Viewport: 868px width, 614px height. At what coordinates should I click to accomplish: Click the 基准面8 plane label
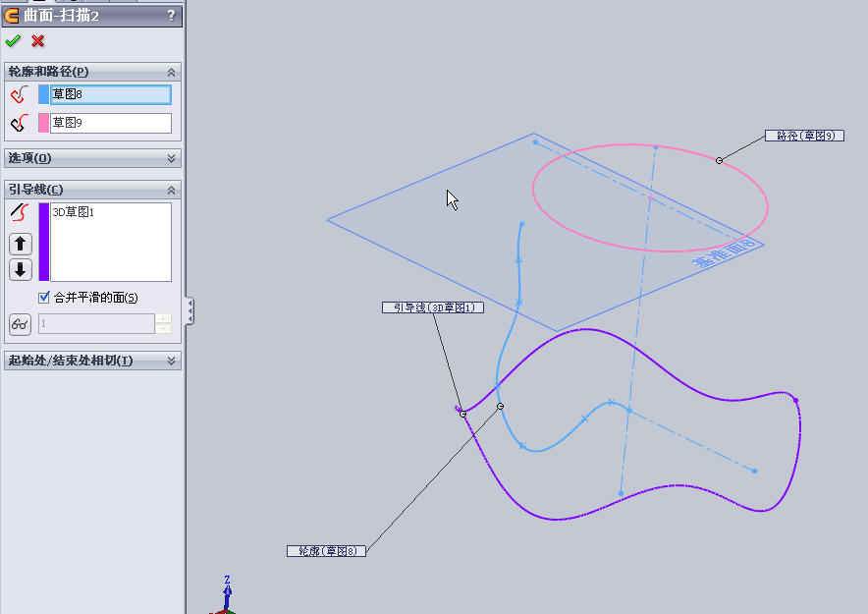coord(724,253)
